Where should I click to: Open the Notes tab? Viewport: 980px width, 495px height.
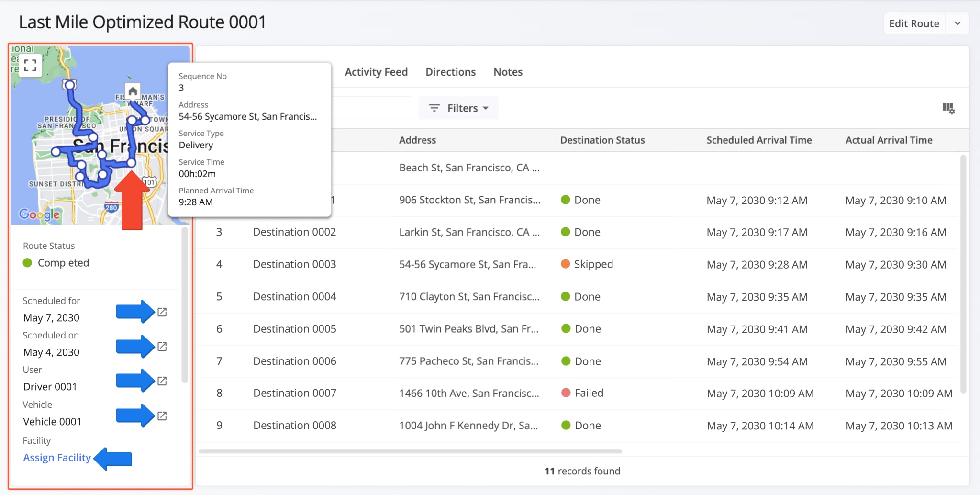(x=508, y=72)
